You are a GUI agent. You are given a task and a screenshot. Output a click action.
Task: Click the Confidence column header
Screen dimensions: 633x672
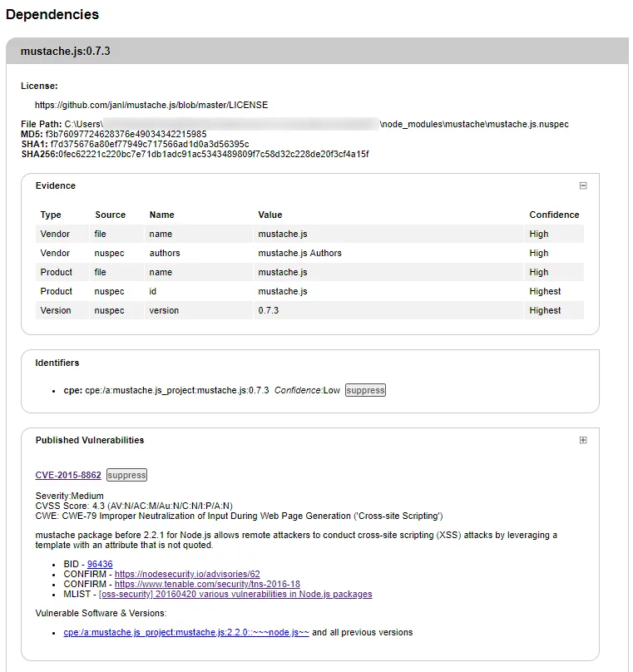(554, 215)
